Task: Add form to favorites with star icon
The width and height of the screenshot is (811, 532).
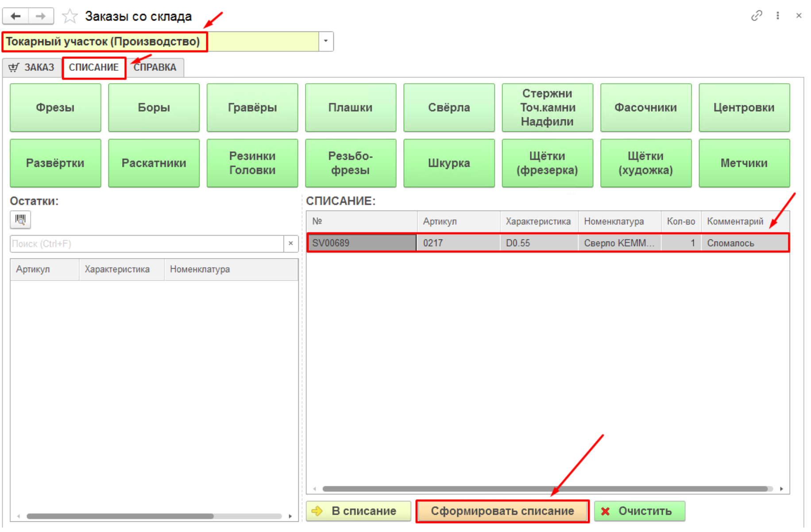Action: (70, 16)
